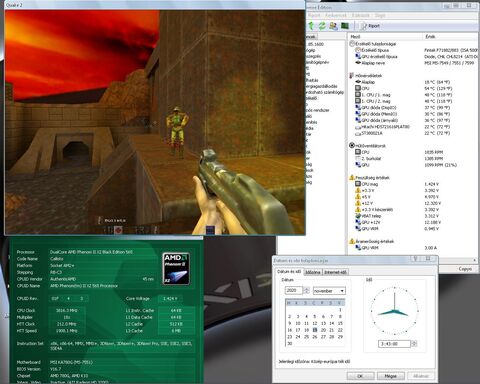The image size is (480, 384).
Task: Select the +12 V voltage row icon
Action: pos(358,203)
